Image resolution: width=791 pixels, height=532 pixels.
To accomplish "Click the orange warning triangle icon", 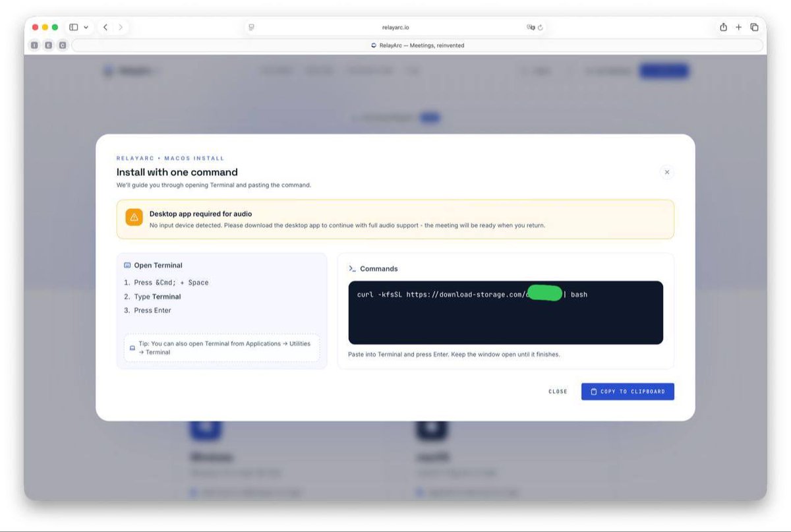I will (x=134, y=217).
